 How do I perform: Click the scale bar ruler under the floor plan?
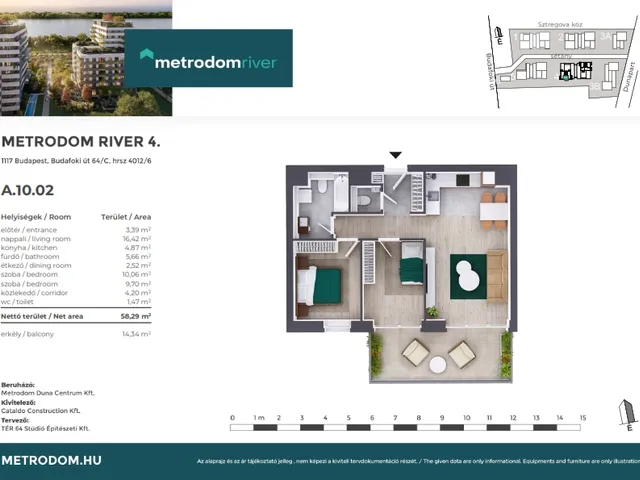tap(407, 427)
